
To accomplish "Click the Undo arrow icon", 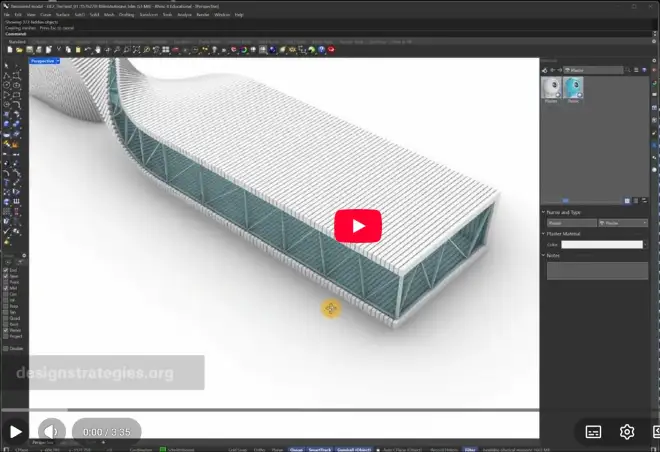I will 88,50.
